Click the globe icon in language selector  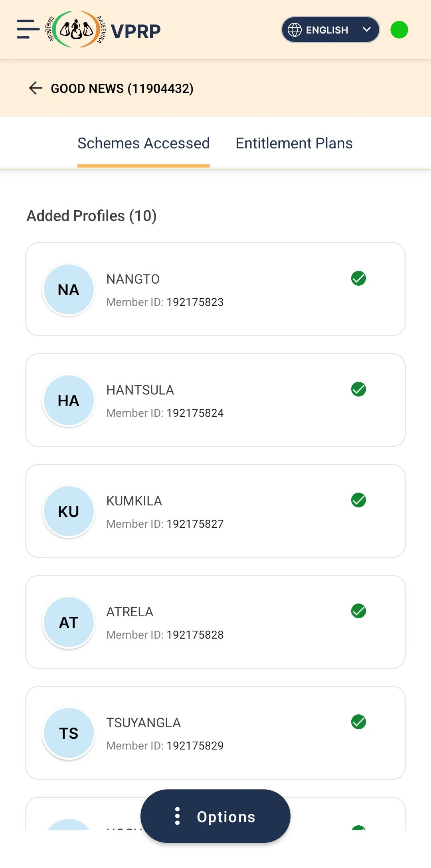pos(295,30)
